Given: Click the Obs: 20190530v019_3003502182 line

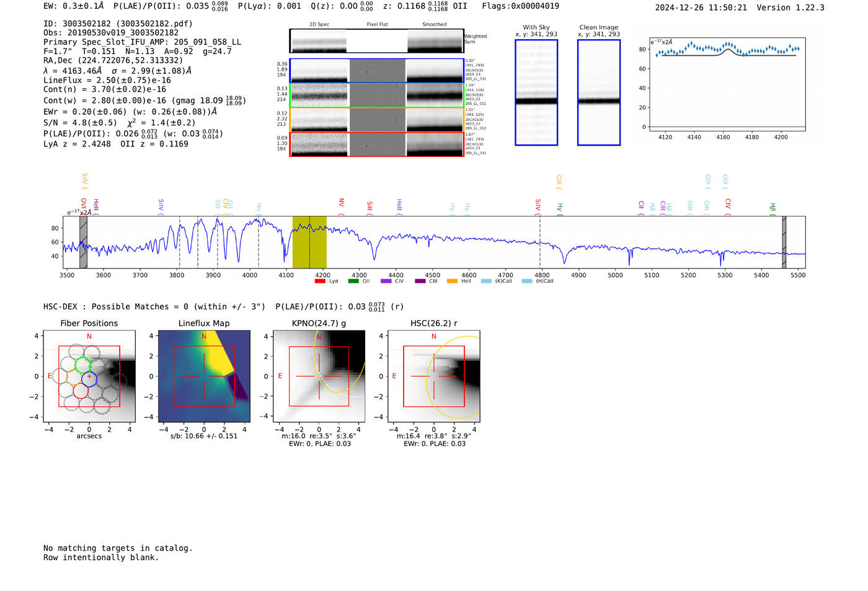Looking at the screenshot, I should point(111,33).
